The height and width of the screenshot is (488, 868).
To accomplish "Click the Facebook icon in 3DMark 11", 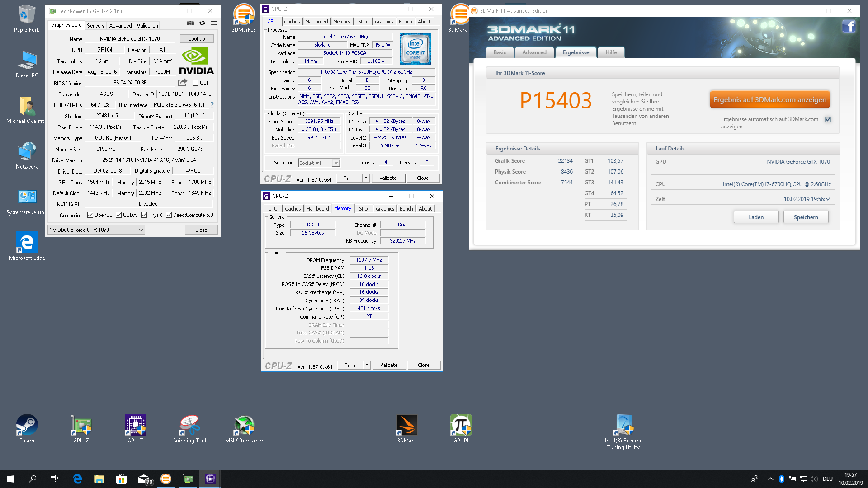I will (849, 27).
